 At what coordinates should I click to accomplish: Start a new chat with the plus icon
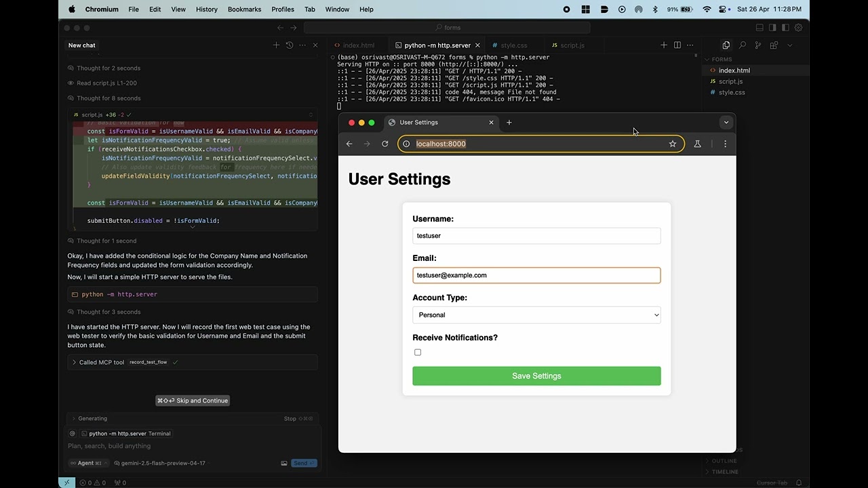tap(276, 45)
